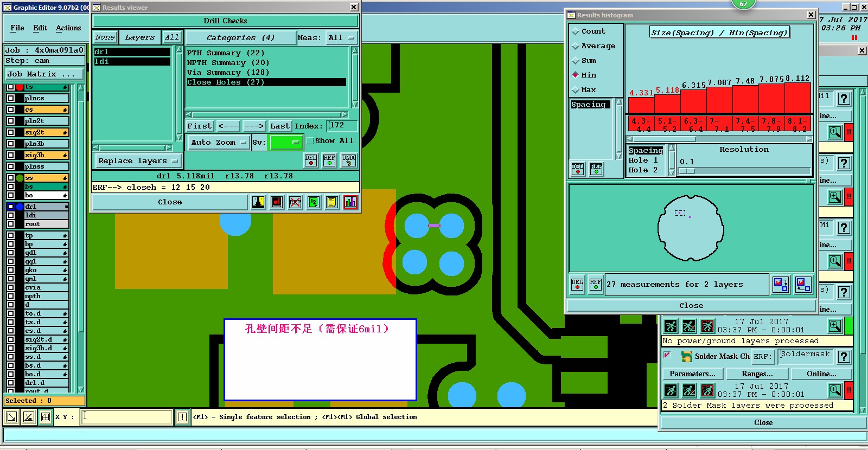Open the Edit menu
The width and height of the screenshot is (868, 450).
coord(40,28)
